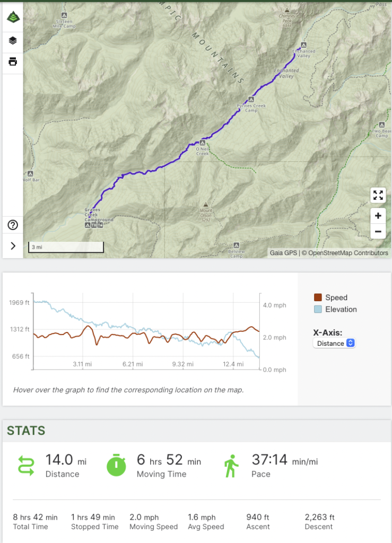This screenshot has width=392, height=543.
Task: Toggle fullscreen map view
Action: [378, 195]
